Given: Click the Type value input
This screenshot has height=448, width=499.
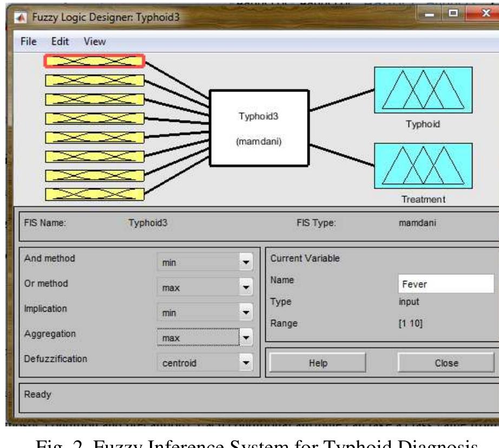Looking at the screenshot, I should click(409, 301).
